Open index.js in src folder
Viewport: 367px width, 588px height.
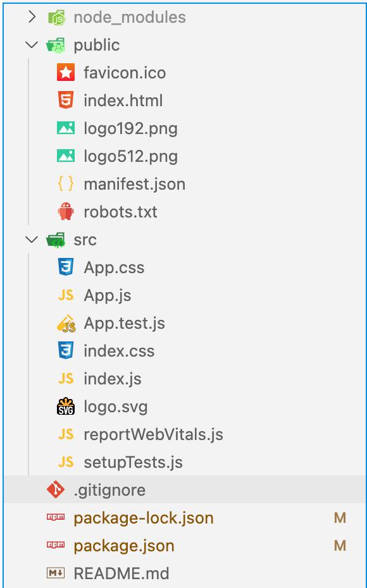[x=112, y=379]
